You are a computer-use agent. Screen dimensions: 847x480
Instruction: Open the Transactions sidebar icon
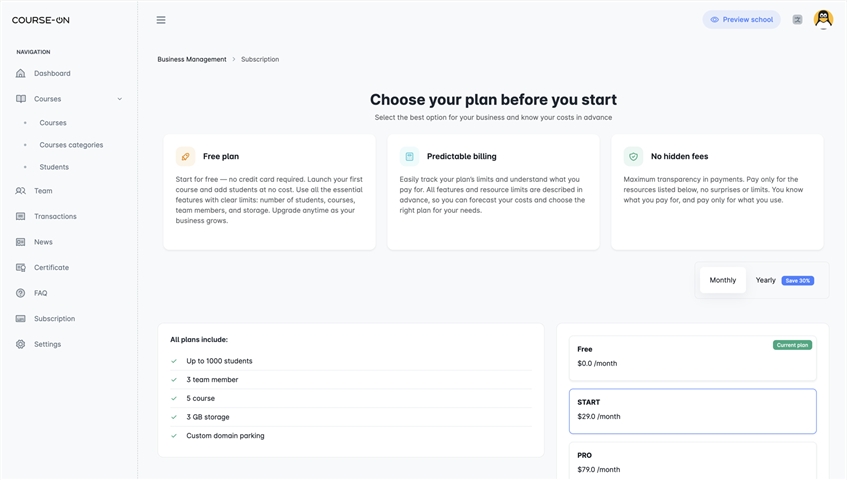click(x=21, y=217)
